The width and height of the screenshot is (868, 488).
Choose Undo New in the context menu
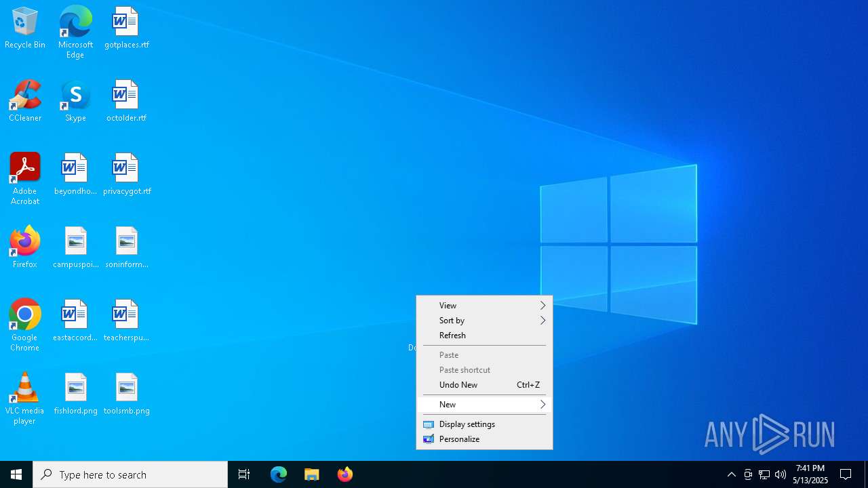tap(484, 385)
